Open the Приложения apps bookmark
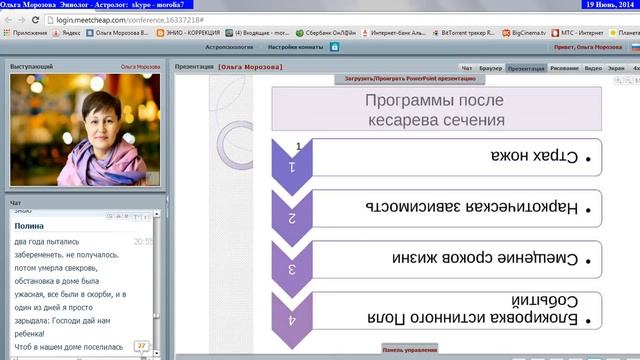 coord(25,33)
